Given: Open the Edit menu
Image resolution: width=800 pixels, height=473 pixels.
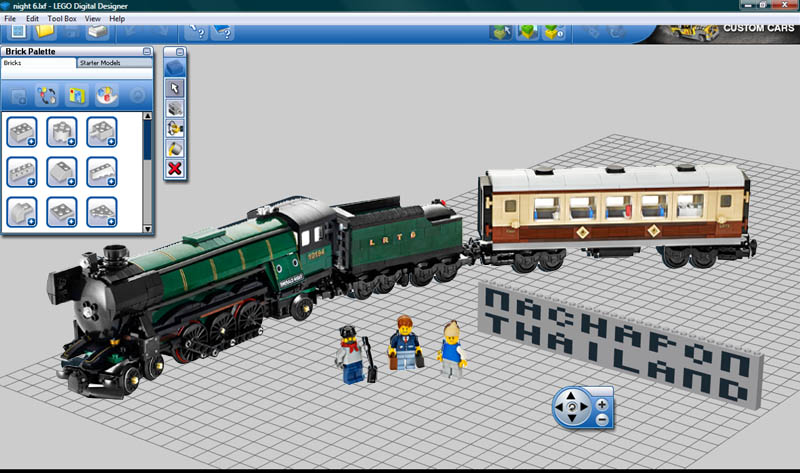Looking at the screenshot, I should click(x=32, y=18).
